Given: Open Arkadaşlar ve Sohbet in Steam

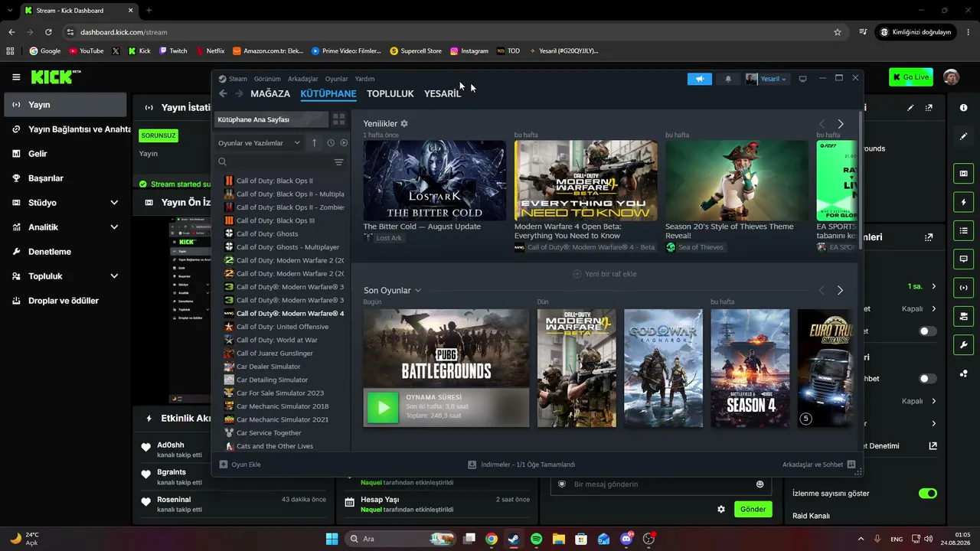Looking at the screenshot, I should pyautogui.click(x=818, y=465).
